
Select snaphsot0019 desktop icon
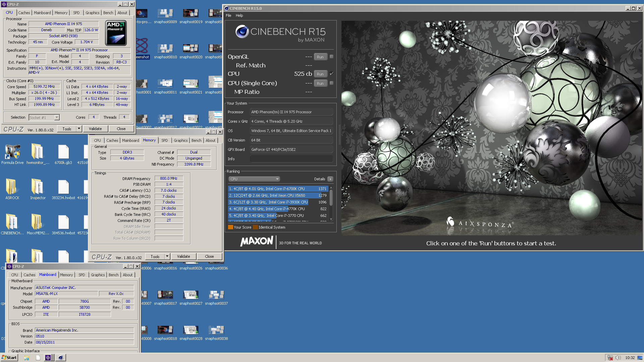[x=191, y=16]
